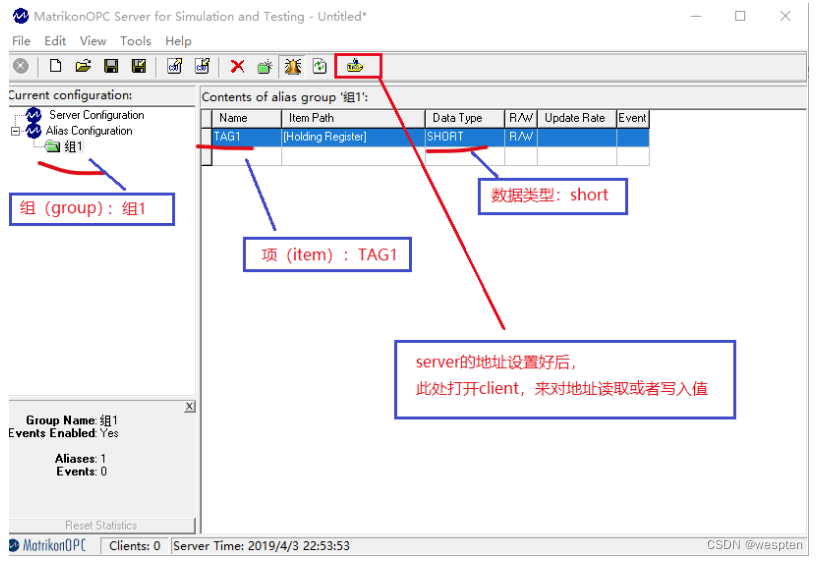Screen dimensions: 818x561
Task: Select Alias Configuration label in the tree
Action: coord(89,130)
